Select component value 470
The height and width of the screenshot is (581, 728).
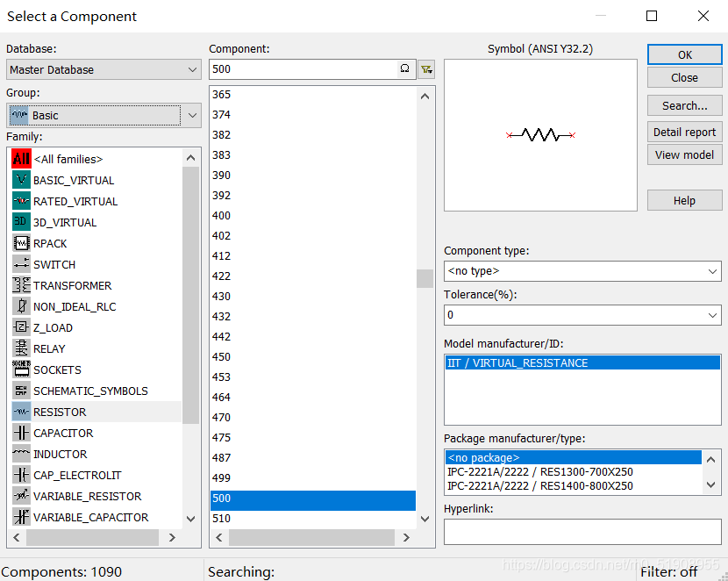coord(313,417)
